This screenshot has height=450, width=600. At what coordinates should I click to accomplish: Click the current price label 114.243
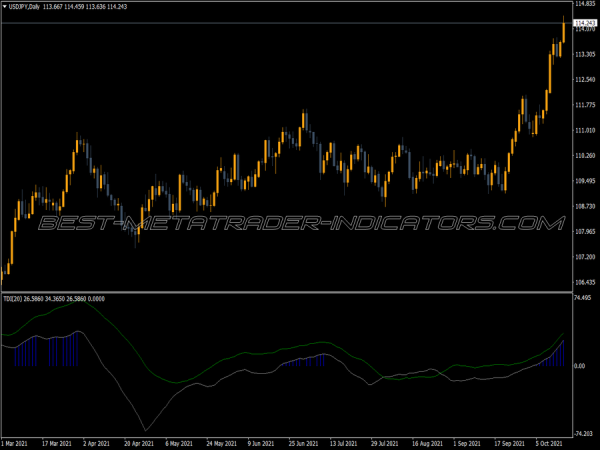click(x=585, y=23)
